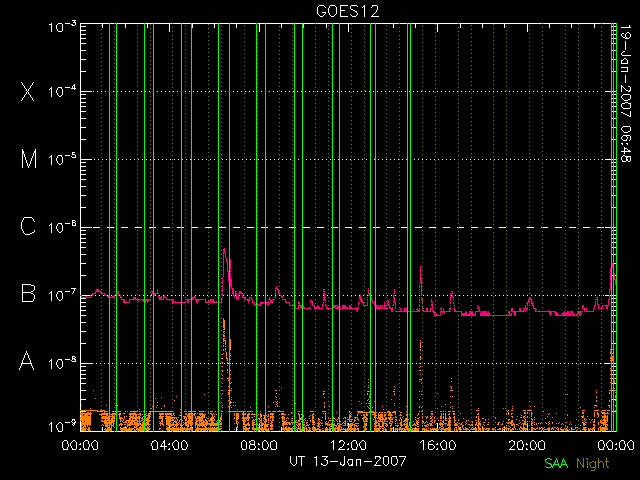Click the 20:00 time axis label
This screenshot has width=640, height=480.
click(527, 444)
